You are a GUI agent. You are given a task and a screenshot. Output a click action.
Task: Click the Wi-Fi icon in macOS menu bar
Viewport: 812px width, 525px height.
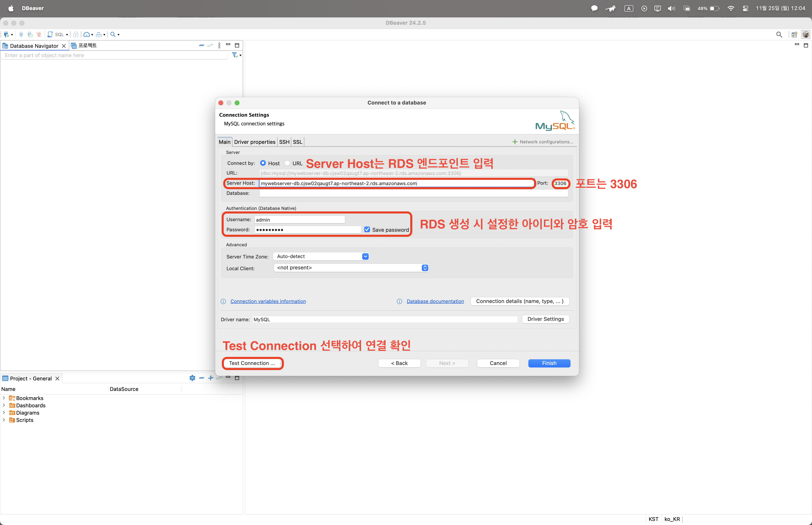[x=731, y=8]
